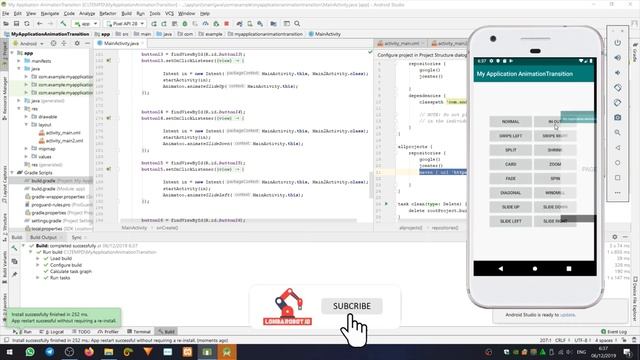The height and width of the screenshot is (360, 640).
Task: Click the update link in Android Studio notification
Action: 568,315
